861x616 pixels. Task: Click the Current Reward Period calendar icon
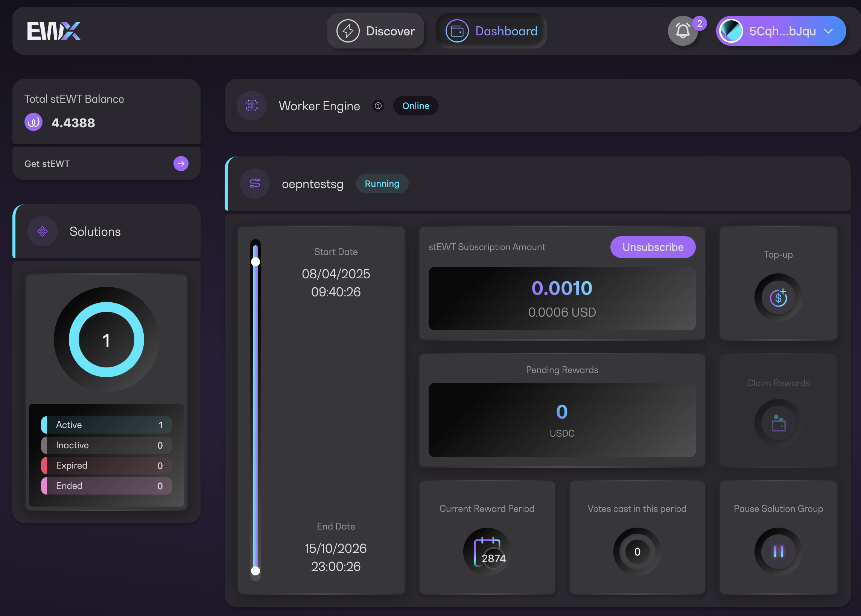487,552
